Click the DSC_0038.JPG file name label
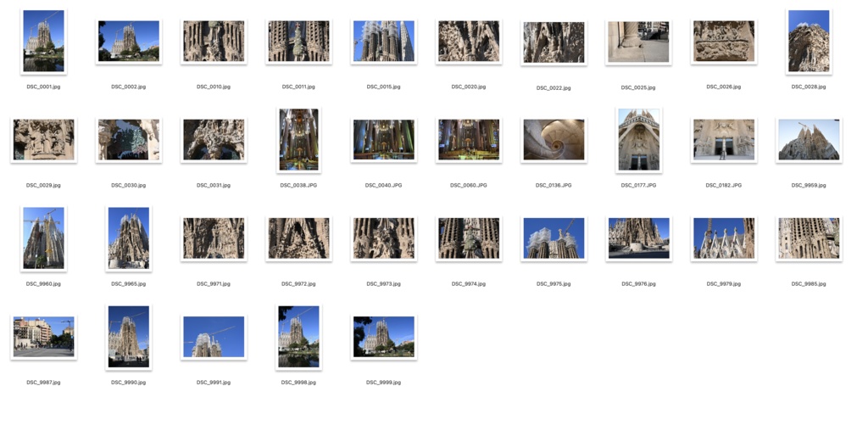Viewport: 868px width, 425px height. [x=298, y=186]
